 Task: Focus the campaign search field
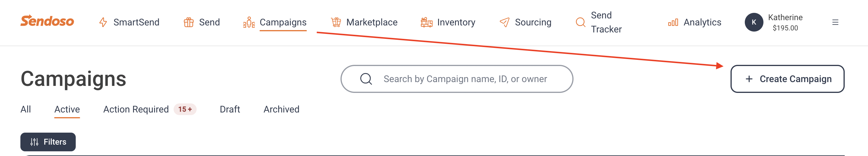point(465,79)
